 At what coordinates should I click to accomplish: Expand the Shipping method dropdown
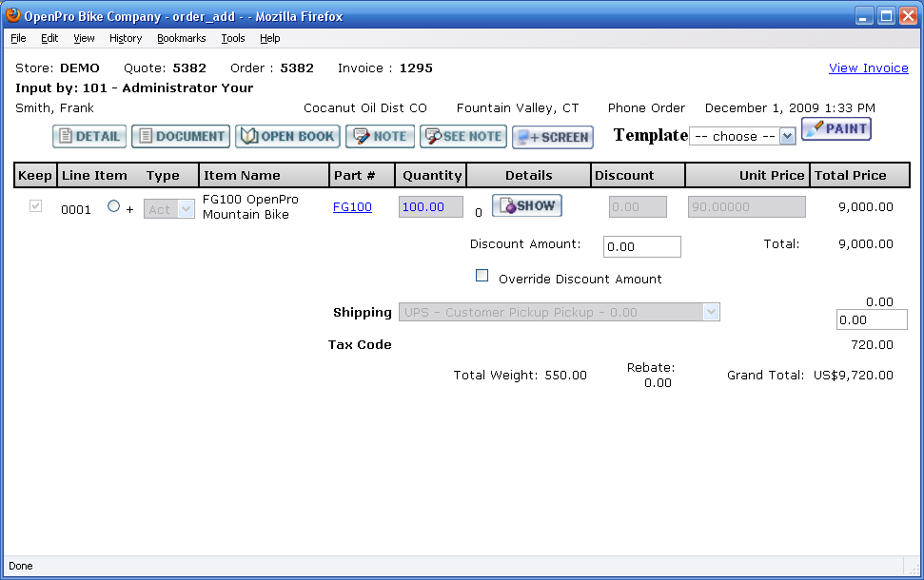point(559,313)
